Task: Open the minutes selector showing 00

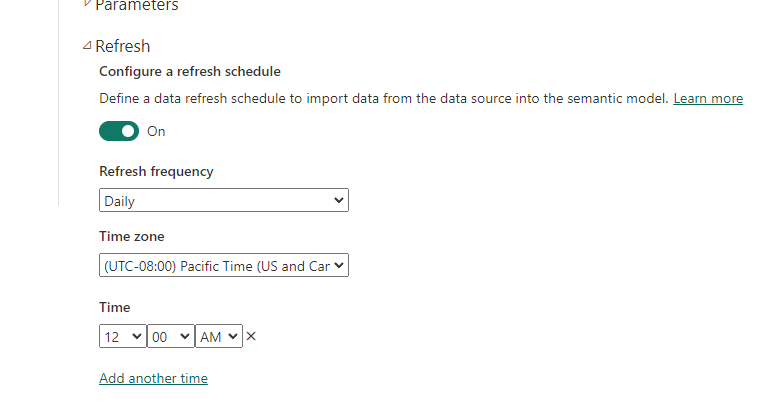Action: tap(171, 336)
